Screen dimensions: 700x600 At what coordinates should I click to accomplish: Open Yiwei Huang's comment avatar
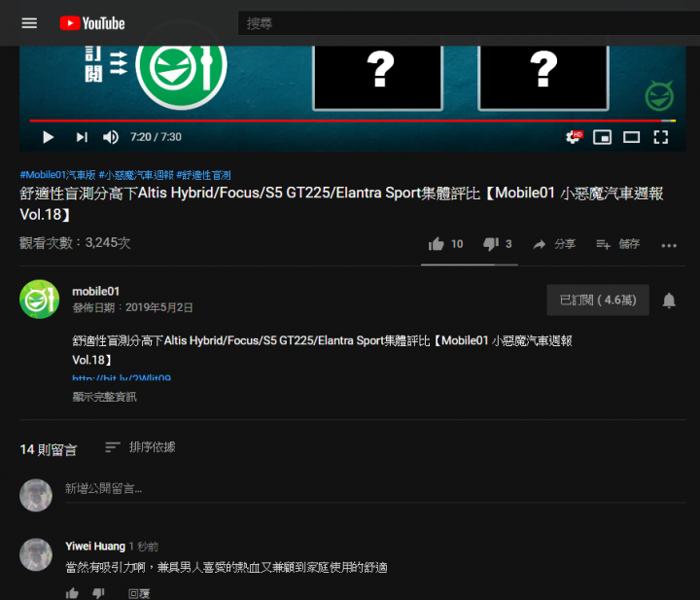(x=36, y=554)
